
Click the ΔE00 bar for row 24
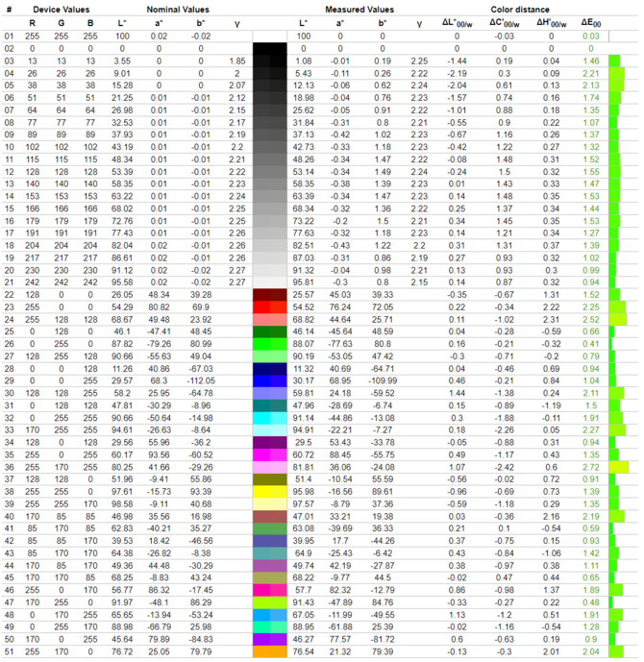click(618, 320)
